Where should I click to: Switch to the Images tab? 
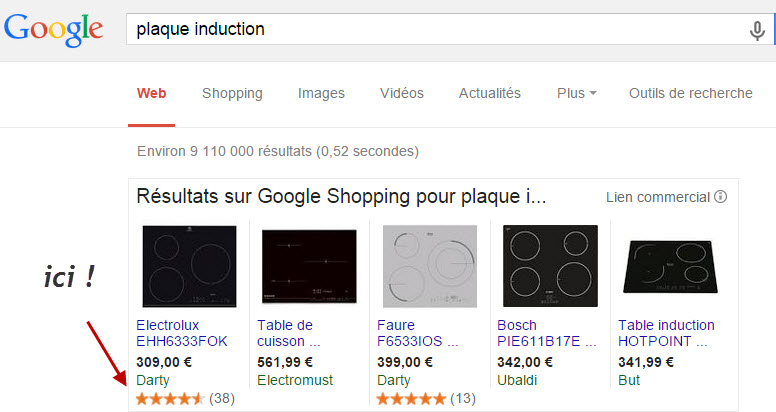[321, 93]
